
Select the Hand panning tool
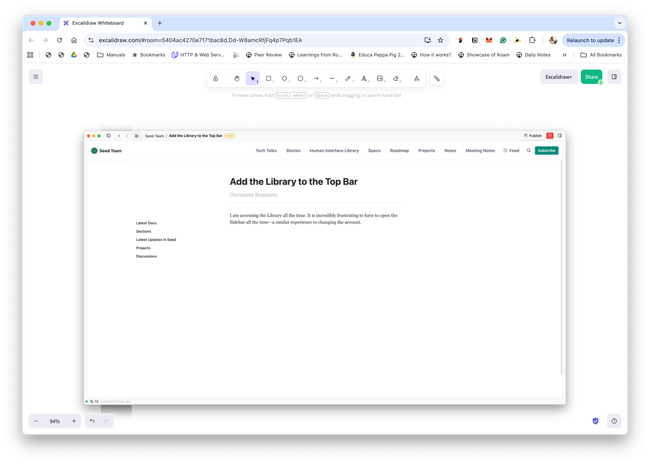pyautogui.click(x=237, y=78)
